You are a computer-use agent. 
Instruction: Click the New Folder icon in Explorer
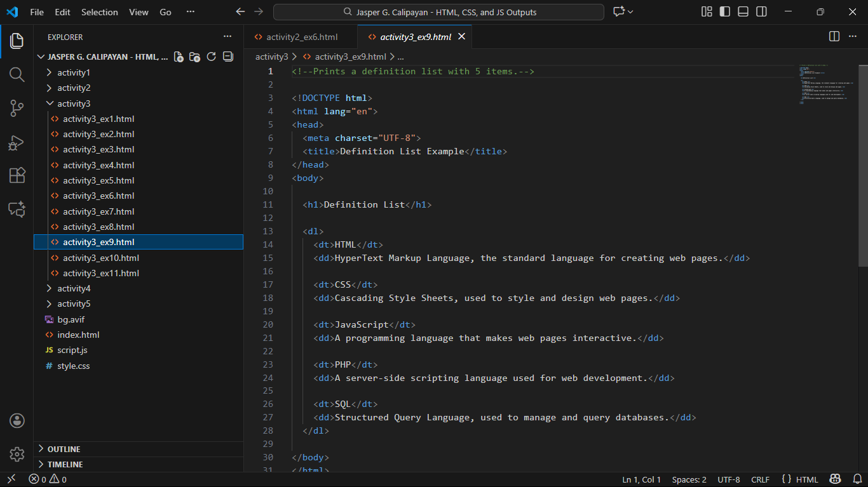pyautogui.click(x=195, y=57)
